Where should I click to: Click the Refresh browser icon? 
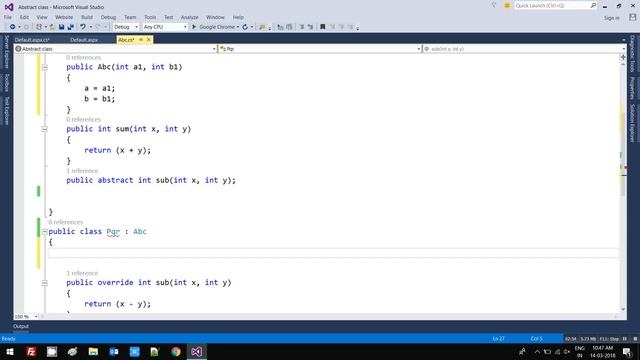[x=245, y=27]
